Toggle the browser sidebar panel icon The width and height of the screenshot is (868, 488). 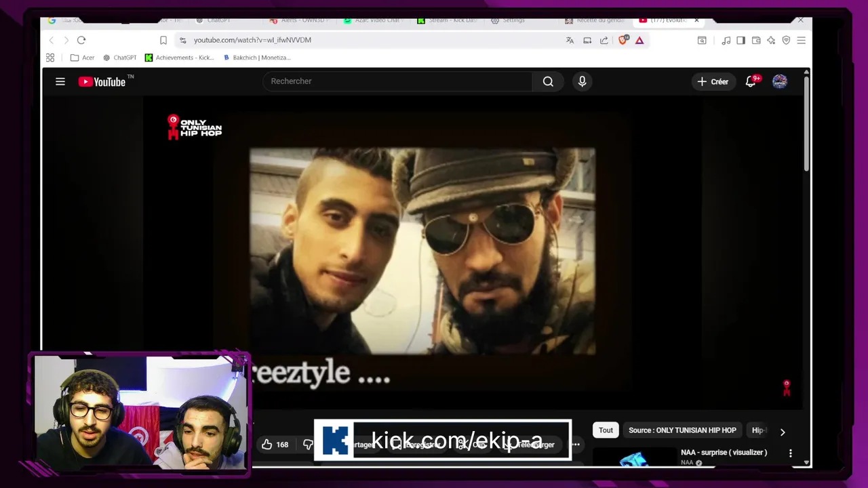coord(741,41)
